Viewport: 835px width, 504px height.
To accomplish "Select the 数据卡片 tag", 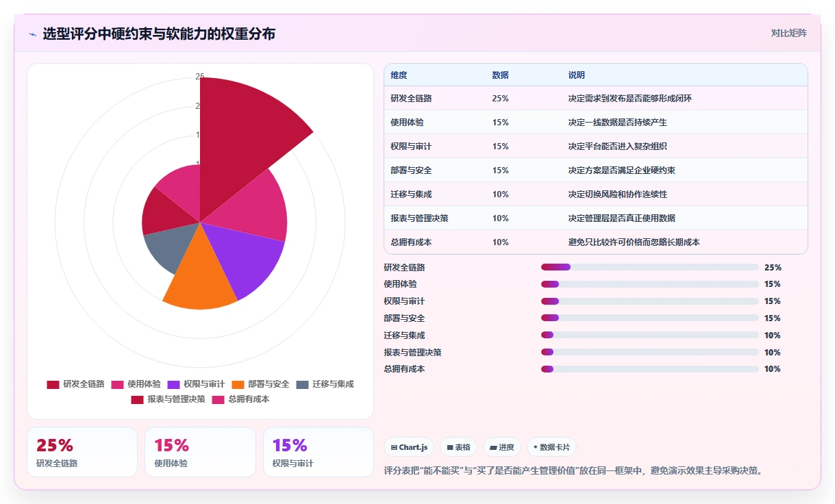I will point(551,447).
